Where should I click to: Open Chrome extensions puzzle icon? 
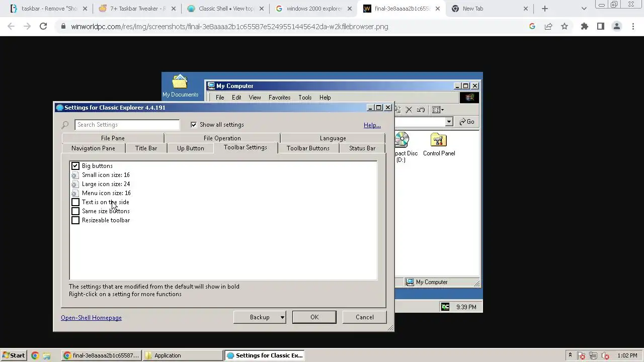click(x=585, y=26)
